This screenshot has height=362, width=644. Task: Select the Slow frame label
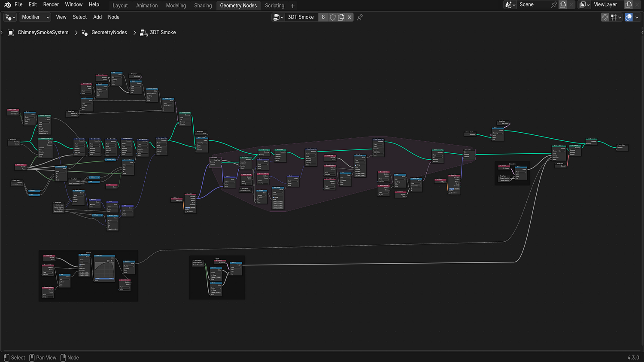coord(217,259)
